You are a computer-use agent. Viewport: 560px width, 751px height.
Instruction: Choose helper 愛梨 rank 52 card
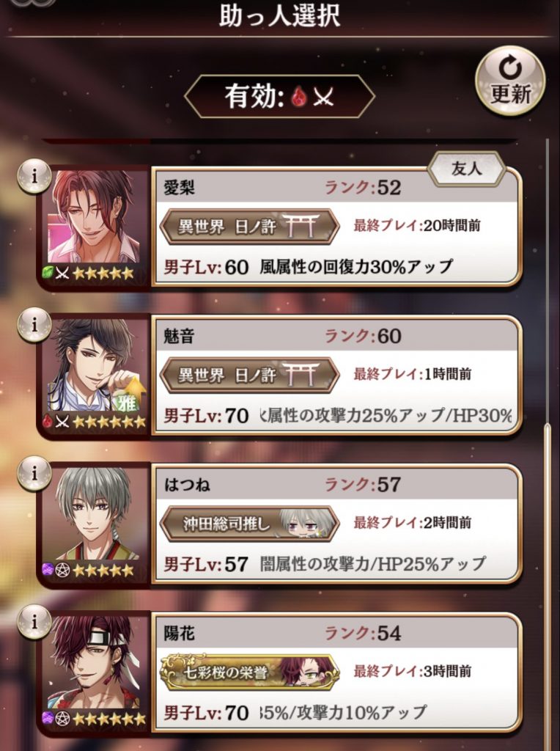coord(336,227)
